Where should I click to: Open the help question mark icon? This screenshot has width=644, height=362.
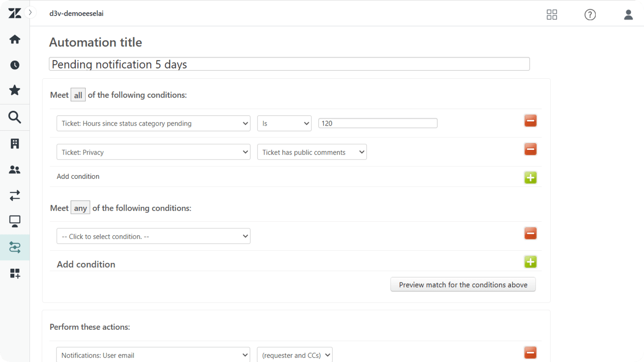590,15
